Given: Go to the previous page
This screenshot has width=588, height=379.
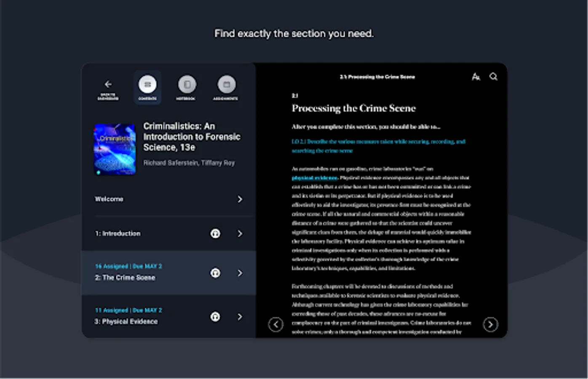Looking at the screenshot, I should click(x=276, y=324).
